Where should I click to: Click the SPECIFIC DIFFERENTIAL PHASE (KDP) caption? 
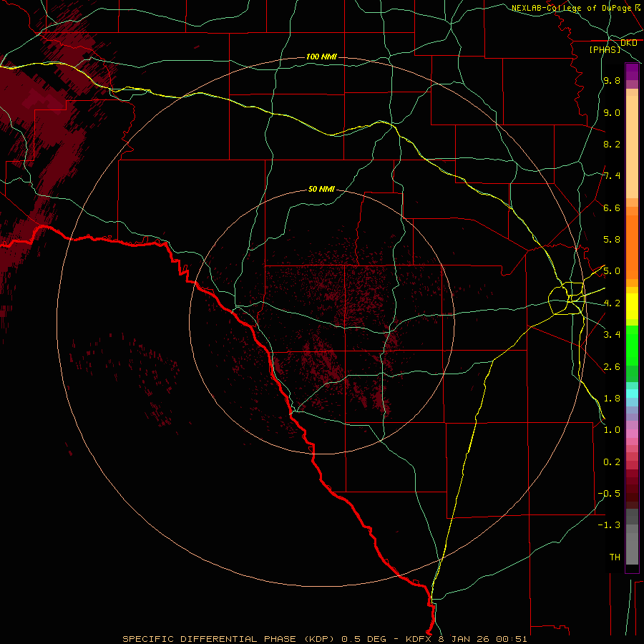(228, 639)
